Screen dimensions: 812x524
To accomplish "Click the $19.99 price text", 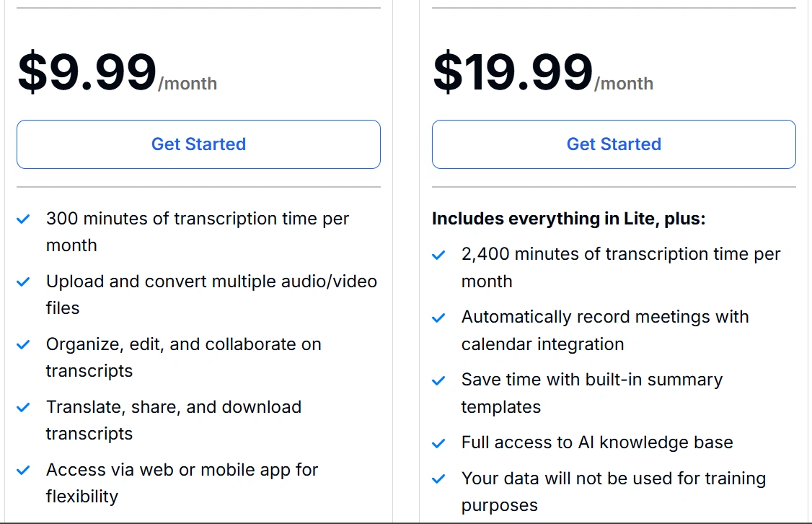I will pos(512,72).
